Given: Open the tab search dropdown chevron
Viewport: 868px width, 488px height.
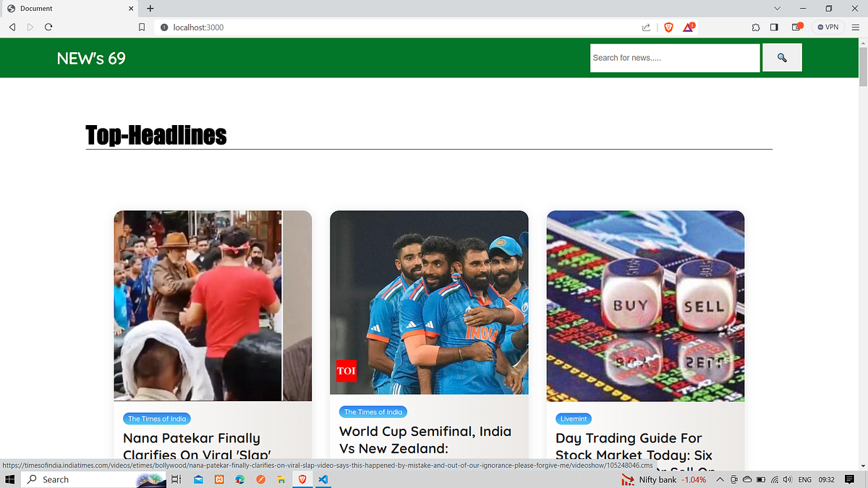Looking at the screenshot, I should click(777, 9).
